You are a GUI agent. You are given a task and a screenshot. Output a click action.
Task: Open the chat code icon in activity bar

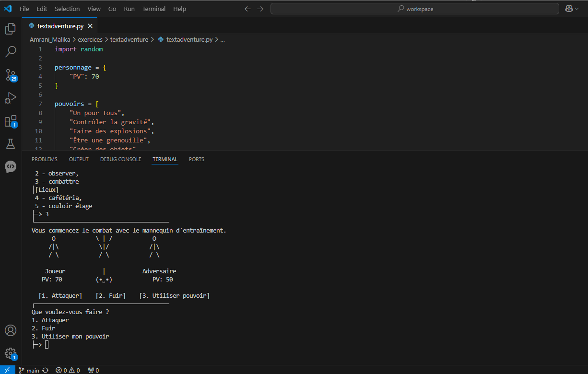[x=11, y=167]
